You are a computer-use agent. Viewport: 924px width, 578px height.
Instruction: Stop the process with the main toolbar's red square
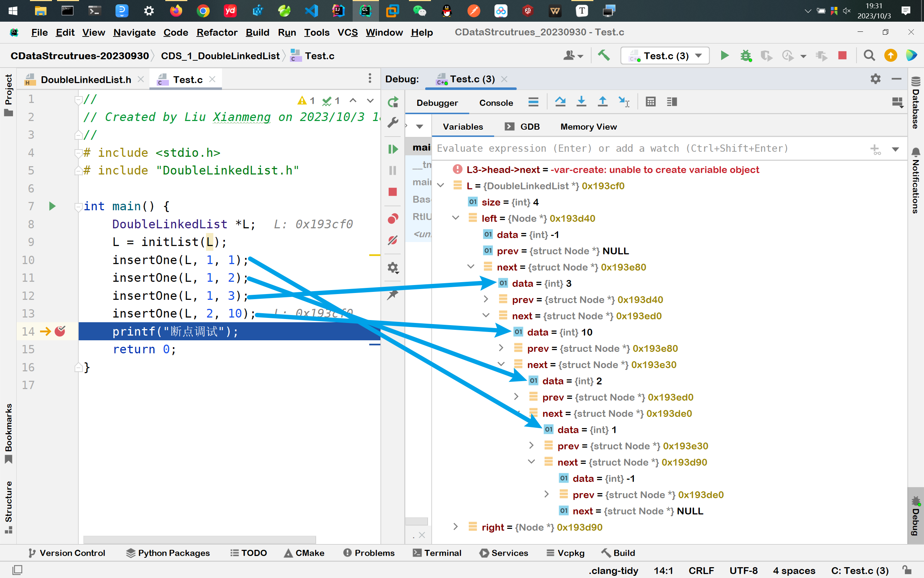click(x=842, y=56)
